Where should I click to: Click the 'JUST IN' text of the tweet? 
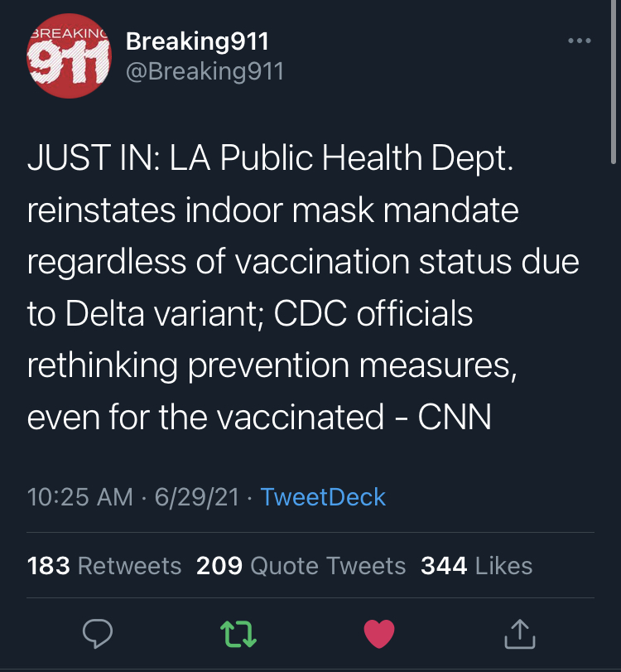(89, 158)
